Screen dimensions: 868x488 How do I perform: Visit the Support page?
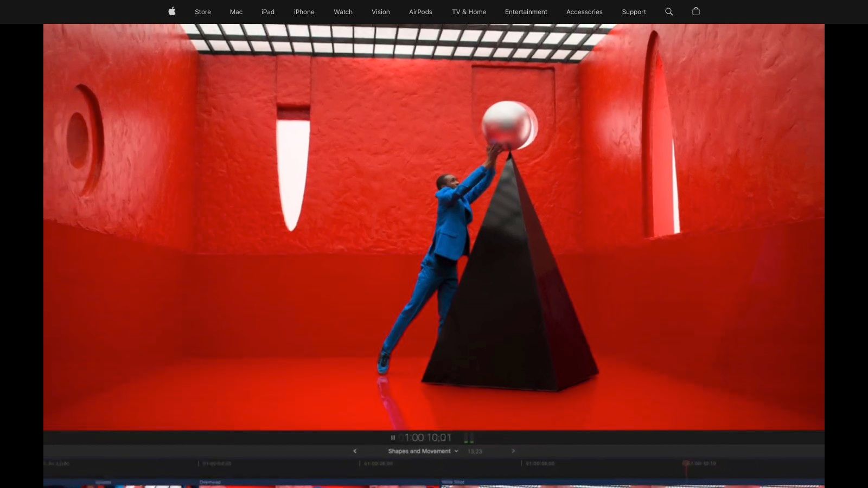click(634, 11)
